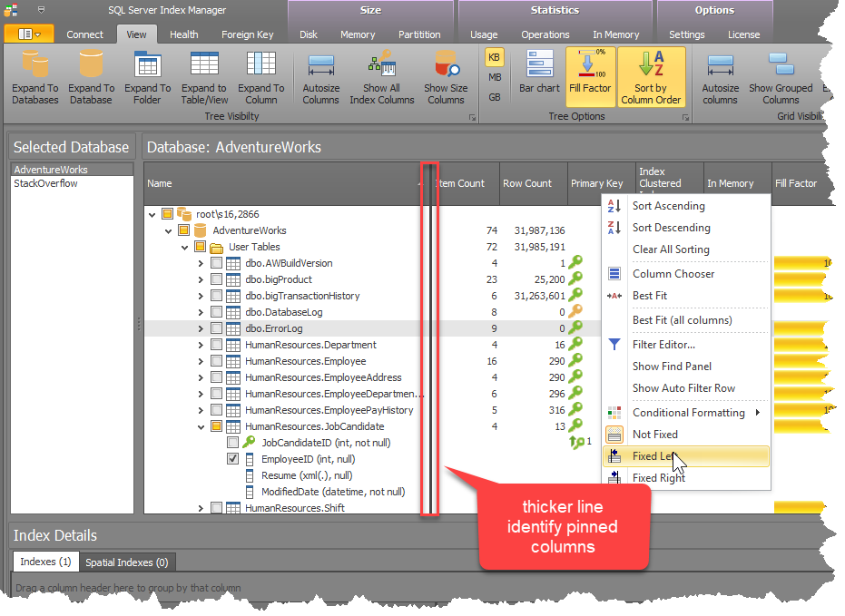Uncheck the EmployeeID column checkbox
Viewport: 845px width, 616px height.
click(x=233, y=459)
